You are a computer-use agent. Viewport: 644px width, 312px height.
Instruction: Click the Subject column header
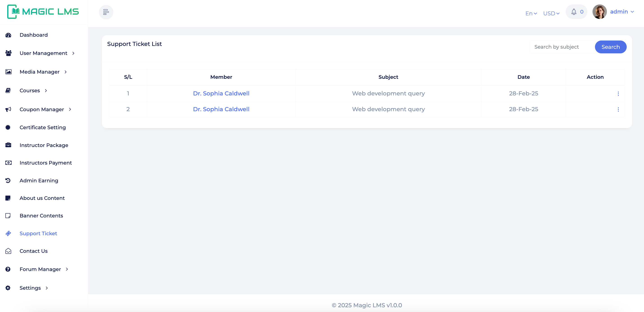[x=388, y=77]
